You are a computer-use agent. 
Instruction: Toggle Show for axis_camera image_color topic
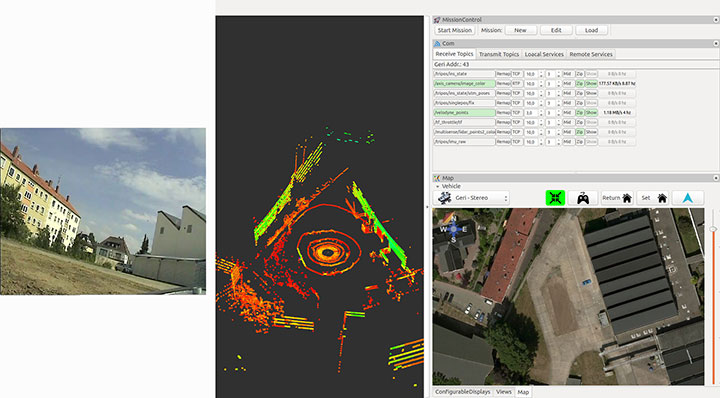[x=591, y=84]
